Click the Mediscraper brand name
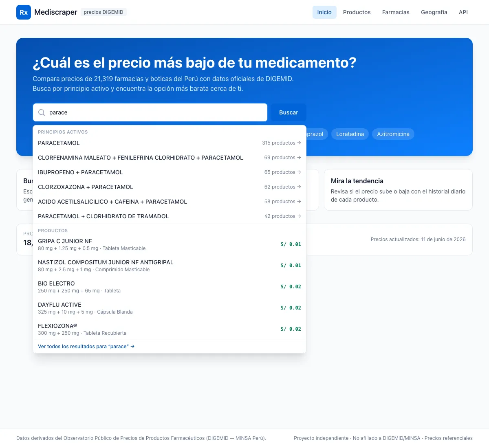The width and height of the screenshot is (489, 448). pyautogui.click(x=56, y=12)
